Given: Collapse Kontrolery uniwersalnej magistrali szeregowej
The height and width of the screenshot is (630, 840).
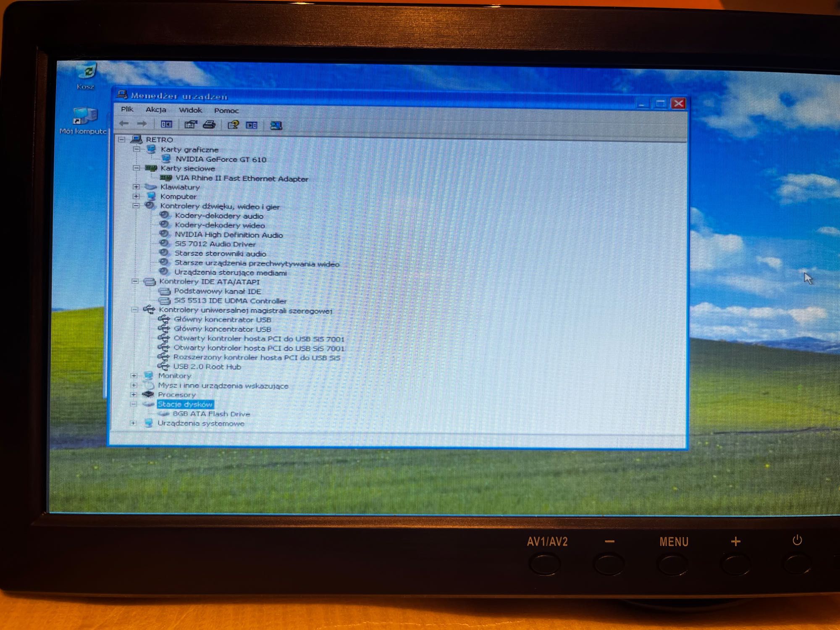Looking at the screenshot, I should coord(135,310).
